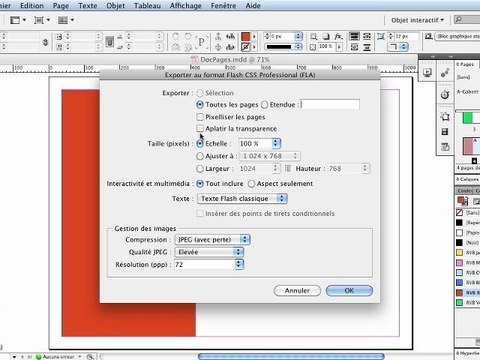Click the formatting-affects-container icon in Swatches
480x360 pixels.
[476, 201]
